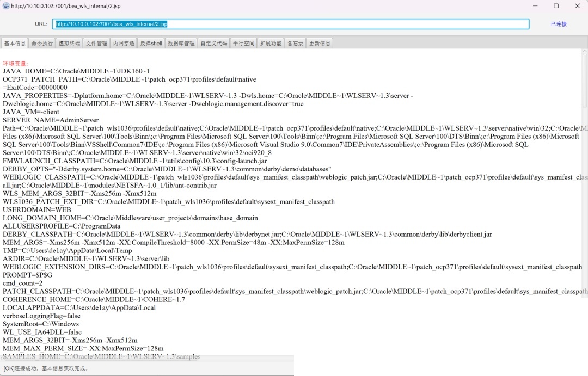This screenshot has height=376, width=588.
Task: Click the WLS_MEM_ARGS_32BIT line
Action: pyautogui.click(x=79, y=193)
